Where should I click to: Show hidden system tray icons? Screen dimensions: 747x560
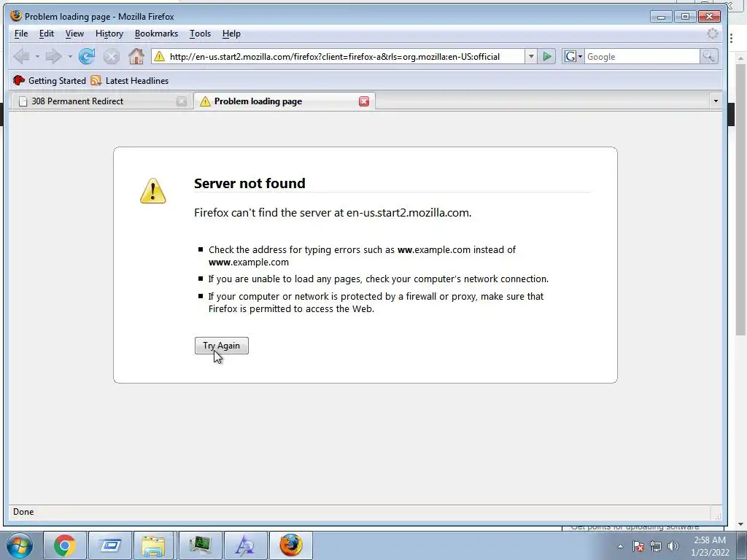620,546
